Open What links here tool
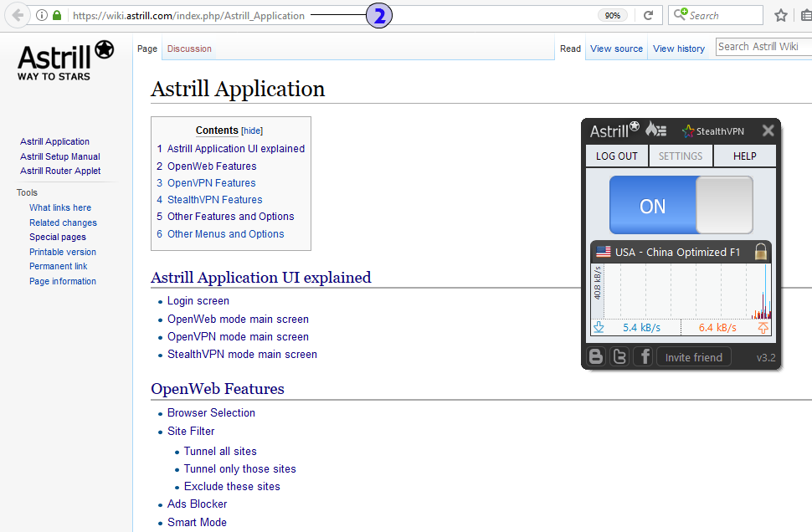This screenshot has height=532, width=812. pos(60,207)
